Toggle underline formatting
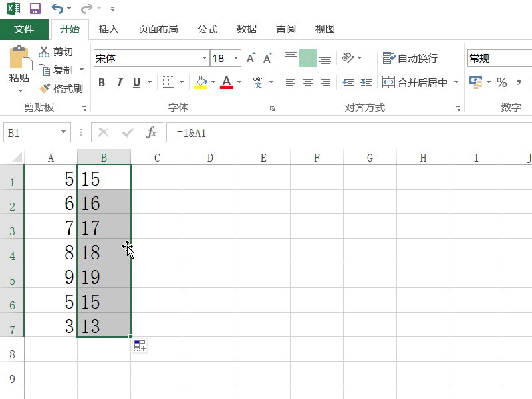Image resolution: width=532 pixels, height=399 pixels. pos(136,82)
